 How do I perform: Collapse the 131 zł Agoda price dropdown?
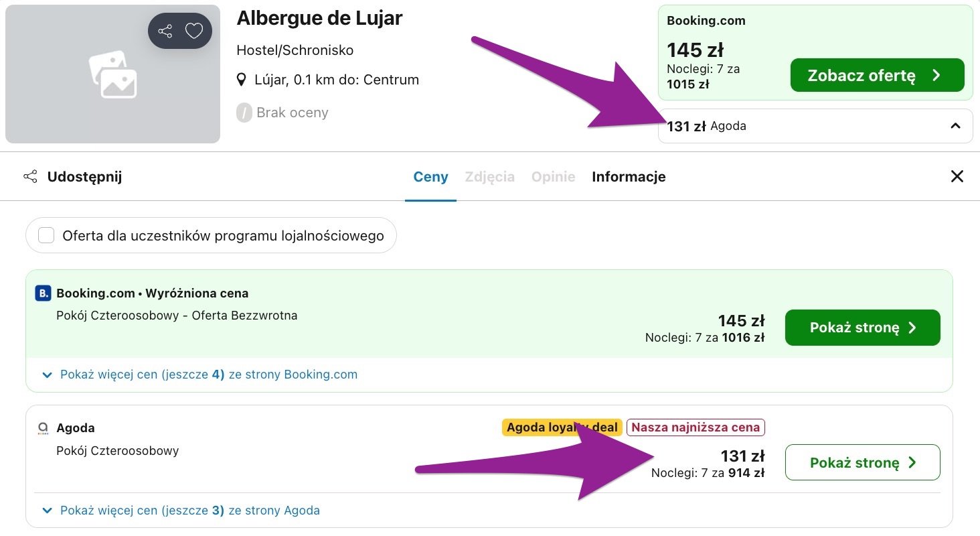pos(815,126)
